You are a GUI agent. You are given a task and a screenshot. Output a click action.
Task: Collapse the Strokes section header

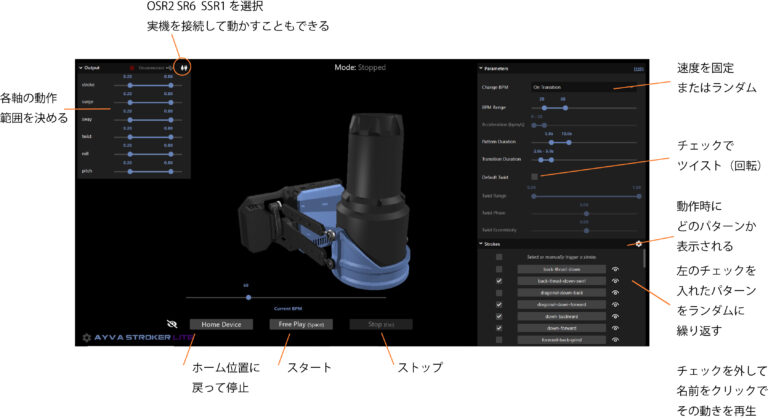pyautogui.click(x=481, y=243)
